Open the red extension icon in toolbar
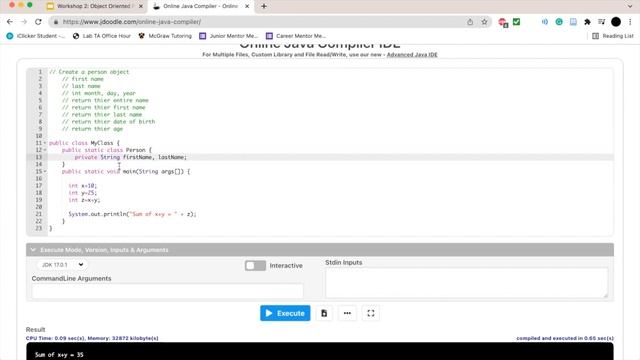This screenshot has width=640, height=360. coord(503,22)
